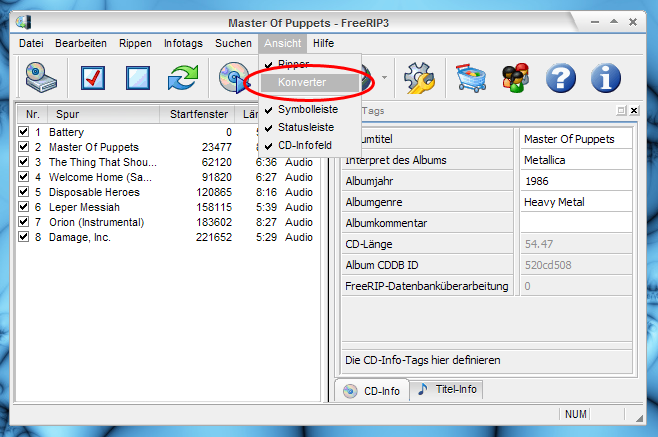Uncheck track 8 Damage, Inc. checkbox
Viewport: 658px width, 437px height.
24,237
